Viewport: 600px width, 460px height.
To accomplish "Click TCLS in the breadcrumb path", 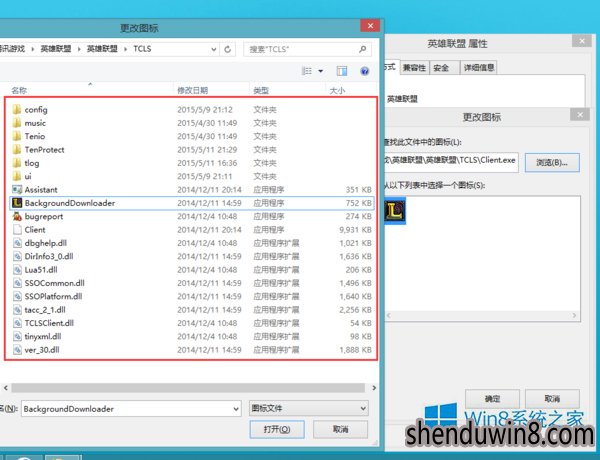I will coord(142,49).
